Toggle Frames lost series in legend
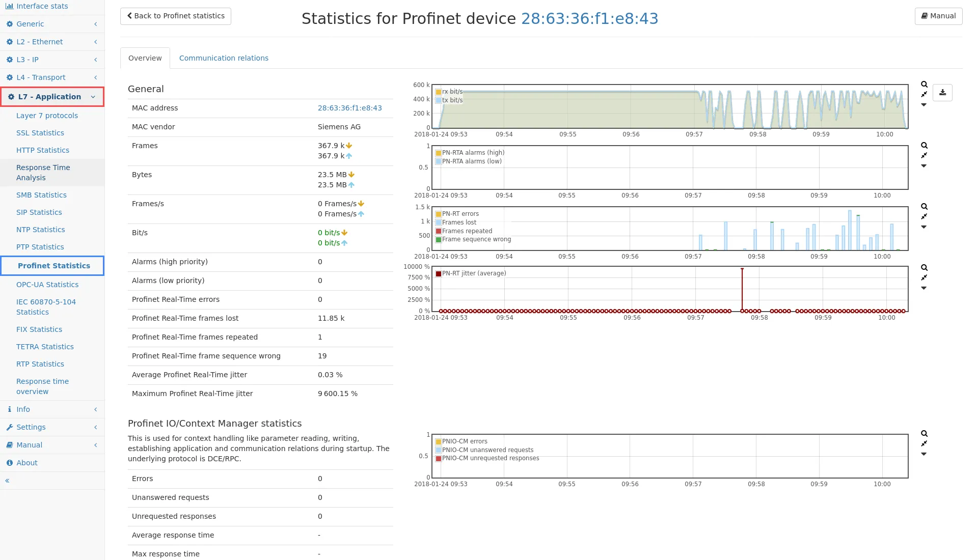The height and width of the screenshot is (560, 978). coord(458,222)
